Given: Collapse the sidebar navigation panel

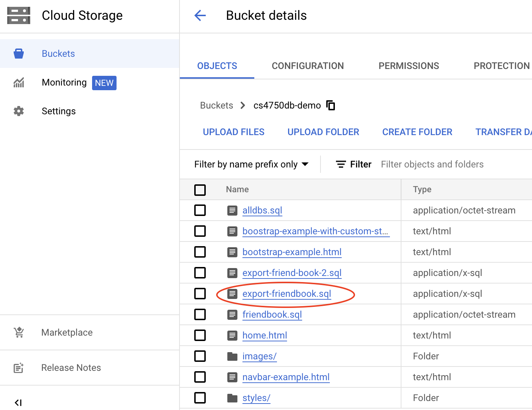Looking at the screenshot, I should pos(18,402).
